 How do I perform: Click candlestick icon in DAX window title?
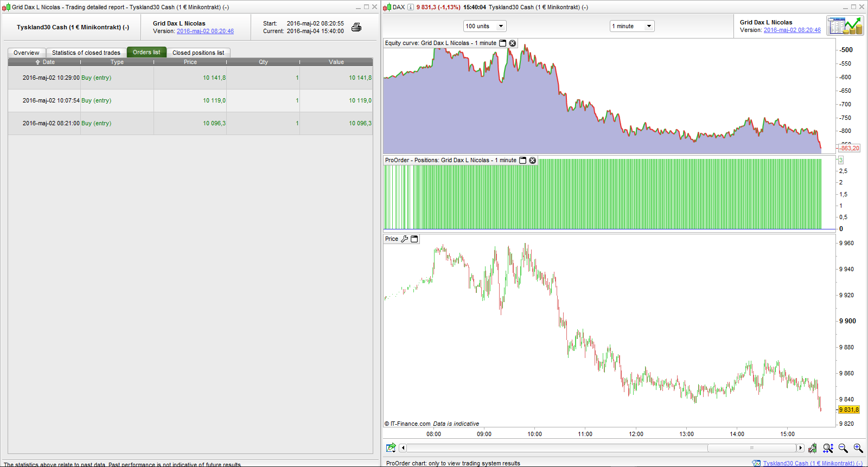tap(387, 7)
